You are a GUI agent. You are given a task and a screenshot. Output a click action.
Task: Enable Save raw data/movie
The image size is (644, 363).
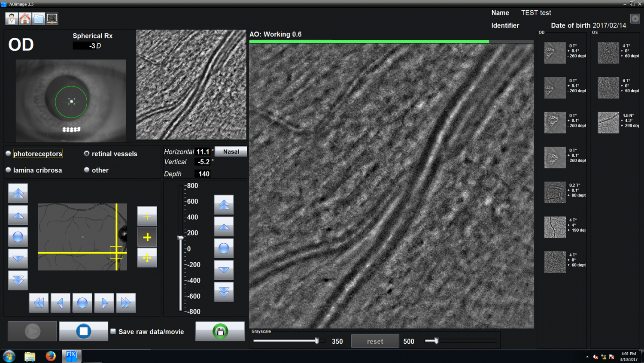112,331
